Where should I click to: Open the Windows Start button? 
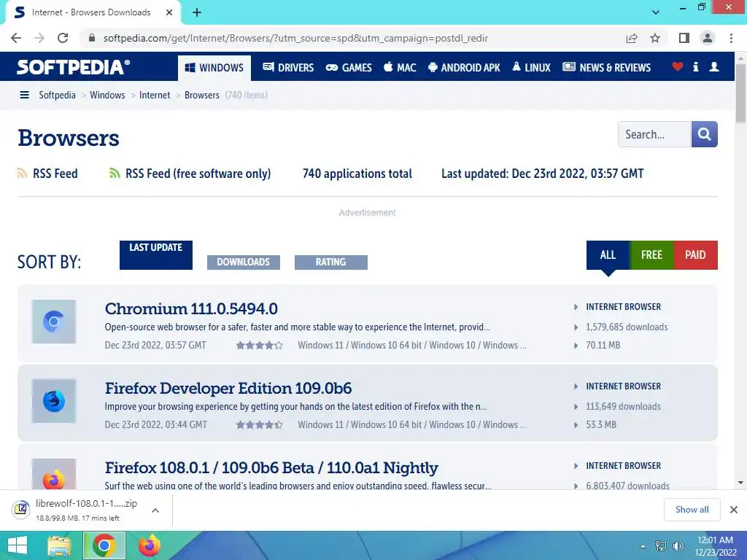point(18,545)
